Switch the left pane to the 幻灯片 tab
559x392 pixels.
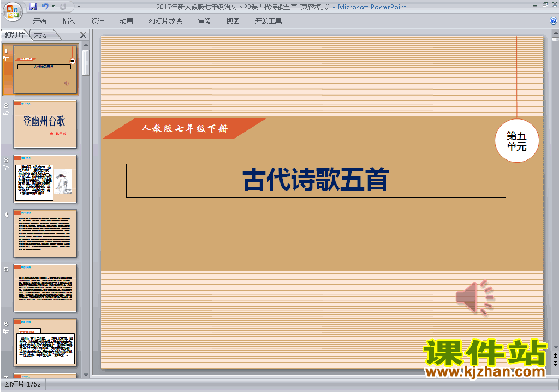(x=15, y=34)
